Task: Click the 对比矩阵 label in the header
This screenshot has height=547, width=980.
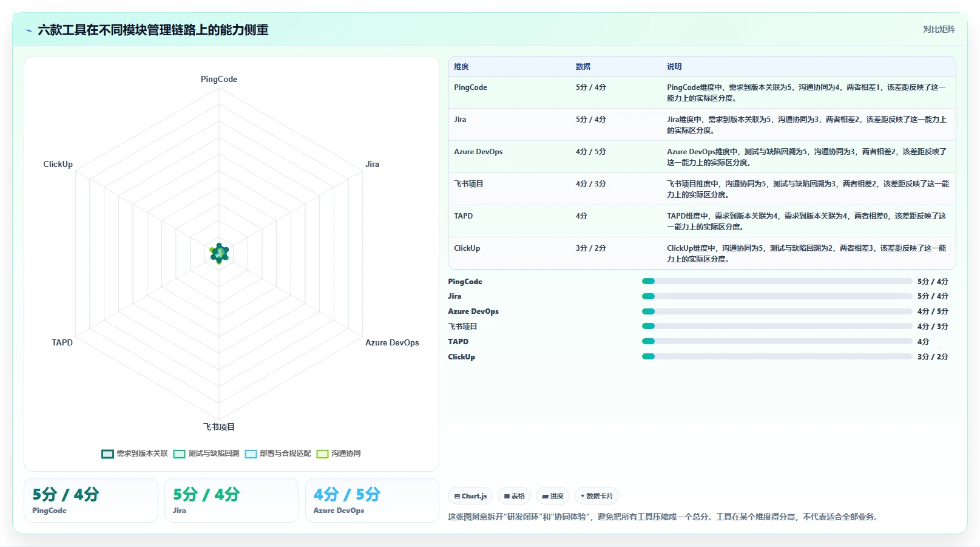Action: [939, 29]
